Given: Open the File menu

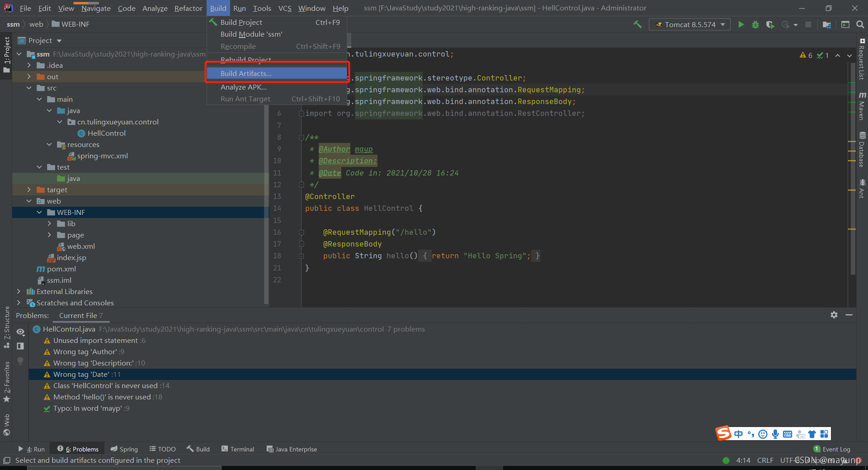Looking at the screenshot, I should click(x=26, y=8).
